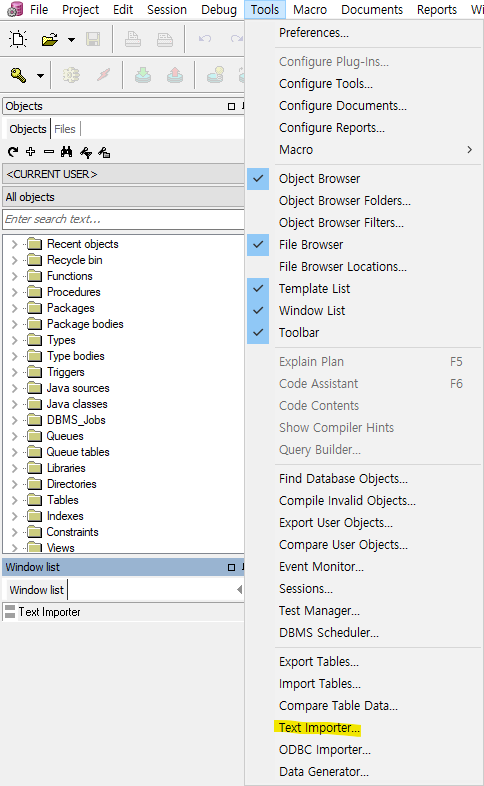Select the DBMS_Jobs tree item

click(76, 420)
